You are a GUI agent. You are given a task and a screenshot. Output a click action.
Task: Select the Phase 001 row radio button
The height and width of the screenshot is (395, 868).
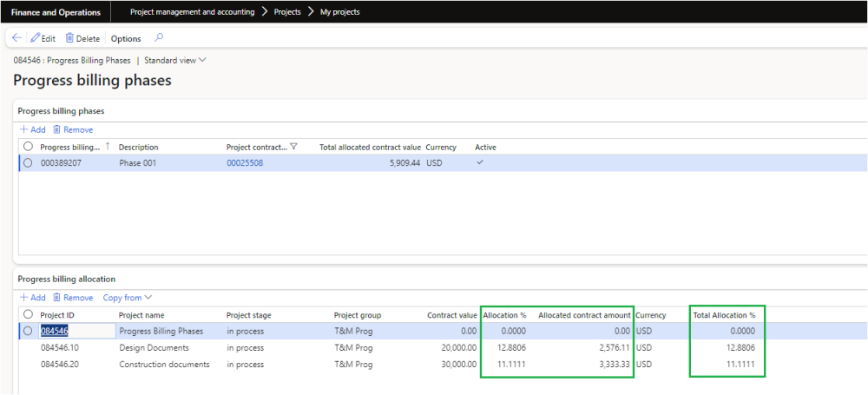[28, 163]
